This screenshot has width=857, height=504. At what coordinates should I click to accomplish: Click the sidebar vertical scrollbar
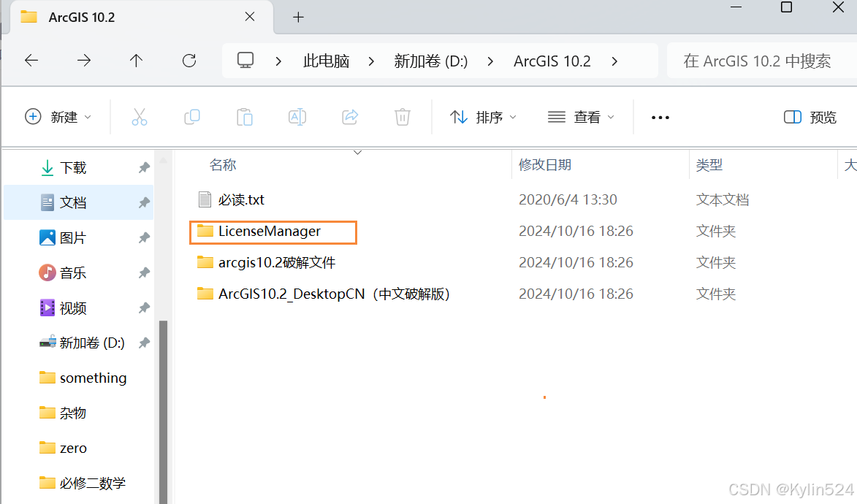tap(163, 412)
